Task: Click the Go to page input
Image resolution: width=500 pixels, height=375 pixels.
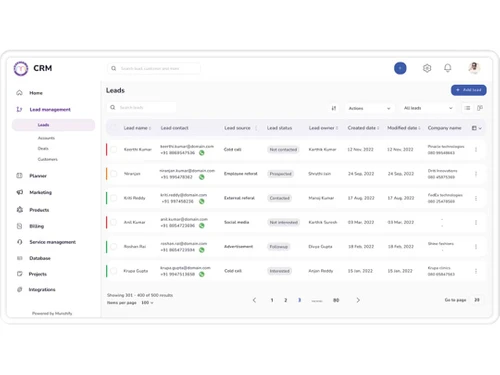Action: [x=477, y=300]
